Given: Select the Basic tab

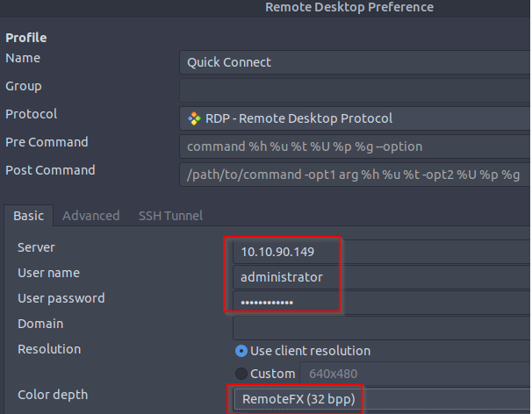Looking at the screenshot, I should (29, 216).
